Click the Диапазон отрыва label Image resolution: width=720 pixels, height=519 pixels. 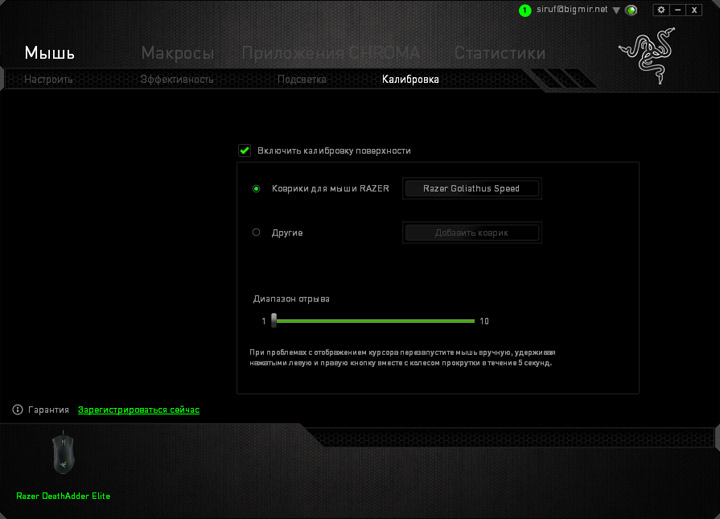pyautogui.click(x=291, y=299)
